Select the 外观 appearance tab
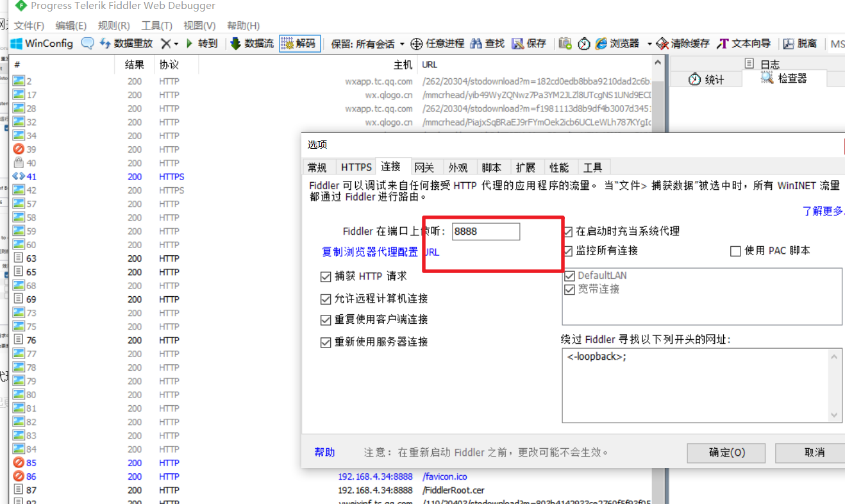The image size is (845, 504). [x=458, y=167]
